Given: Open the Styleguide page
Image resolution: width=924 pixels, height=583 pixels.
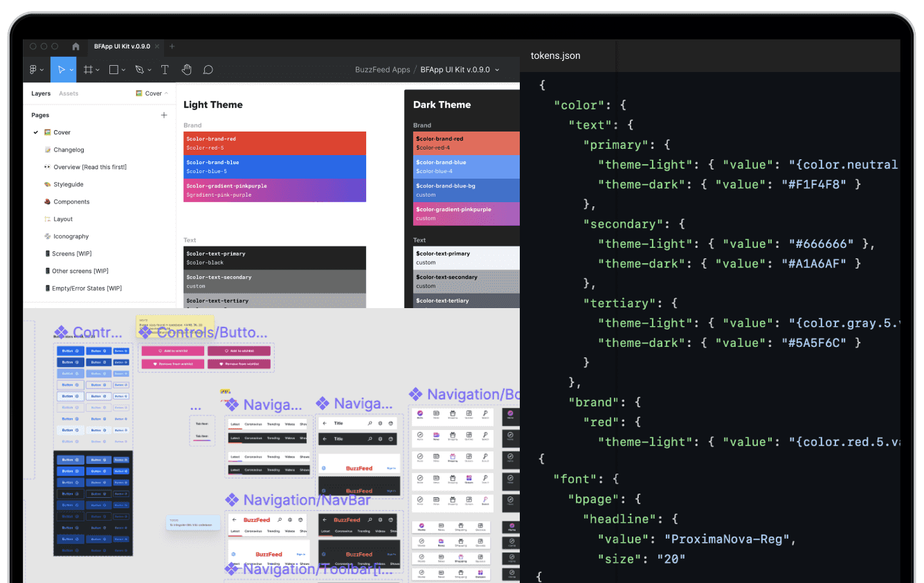Looking at the screenshot, I should pos(69,184).
